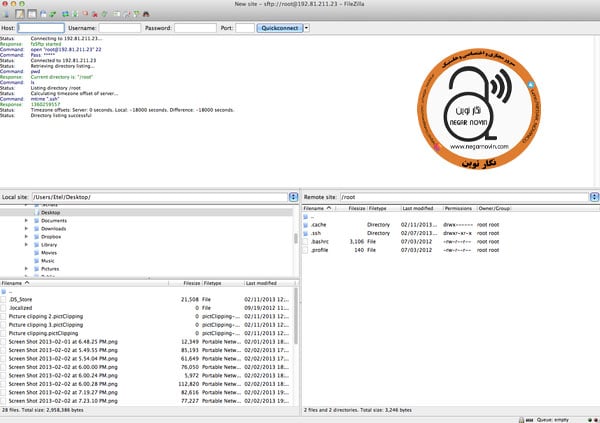Select the local file .DS_Store

[x=20, y=299]
